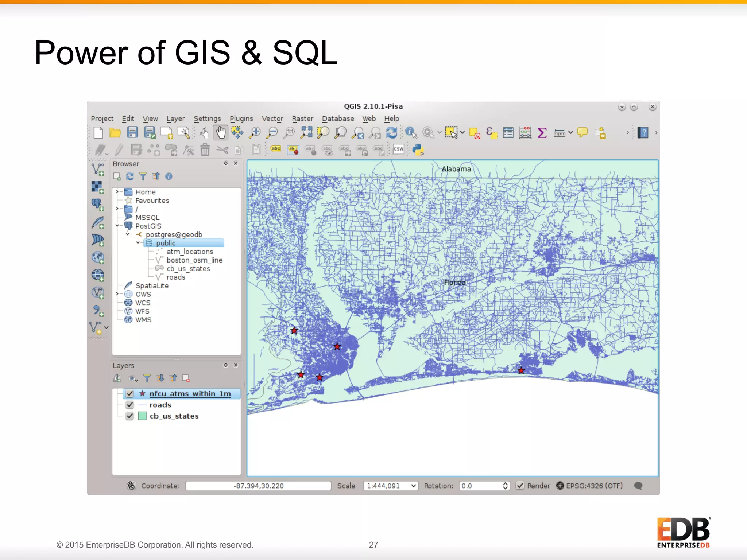The width and height of the screenshot is (747, 560).
Task: Select the nfcu_atms_within_1m layer name
Action: tap(190, 394)
